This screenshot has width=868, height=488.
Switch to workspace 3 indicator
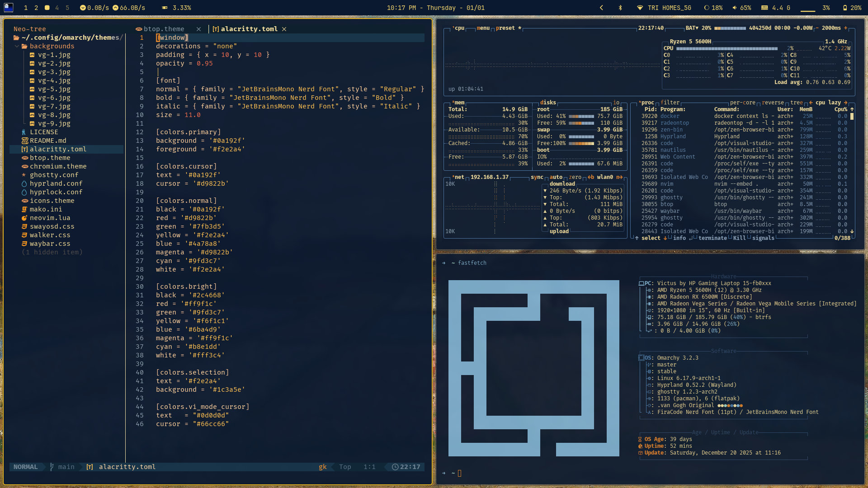pos(47,8)
